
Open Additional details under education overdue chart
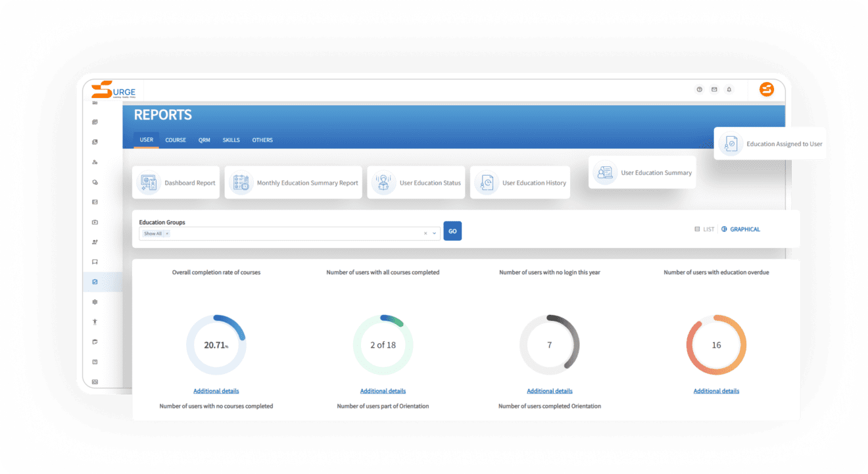[716, 391]
